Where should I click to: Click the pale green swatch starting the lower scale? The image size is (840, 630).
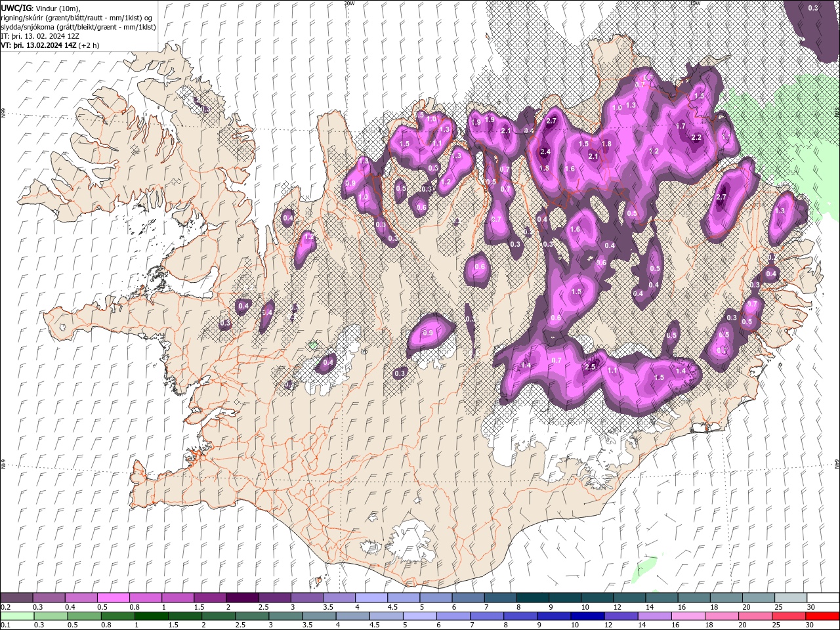click(16, 616)
